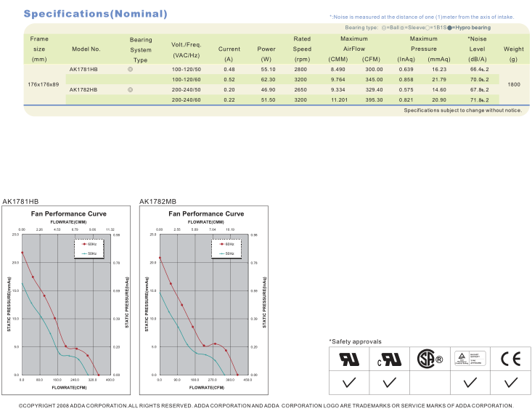Viewport: 532px width, 411px height.
Task: Click the AK1781HB chart title label
Action: point(20,202)
